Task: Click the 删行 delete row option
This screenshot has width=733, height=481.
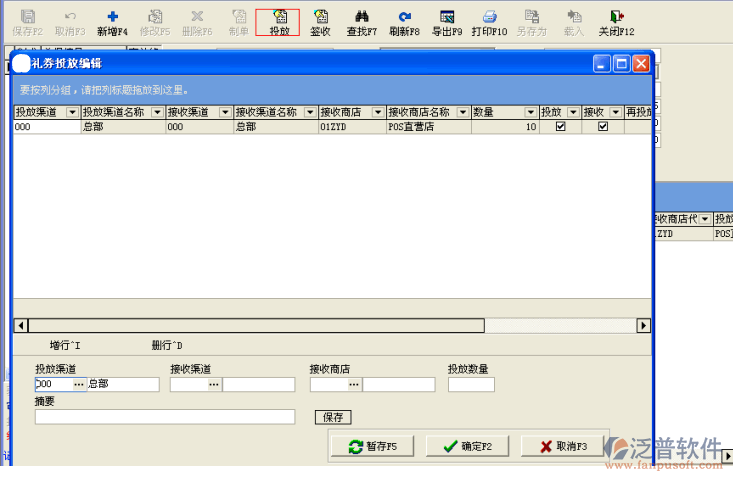Action: click(167, 346)
